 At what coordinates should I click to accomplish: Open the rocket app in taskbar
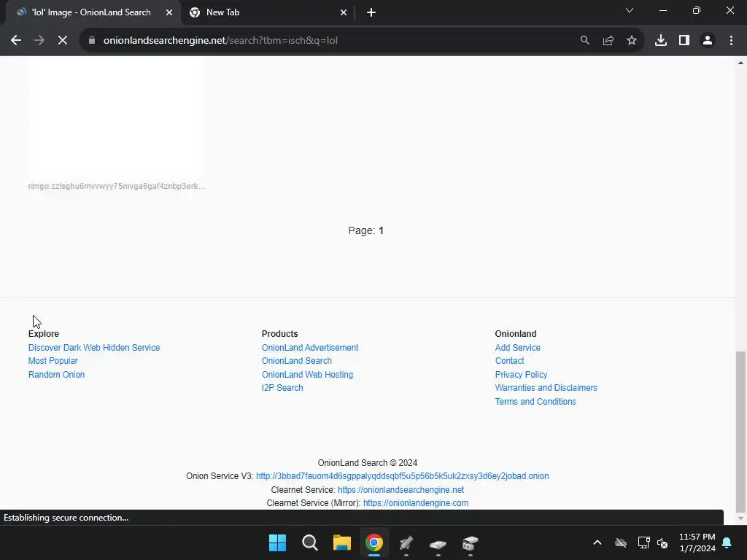406,542
